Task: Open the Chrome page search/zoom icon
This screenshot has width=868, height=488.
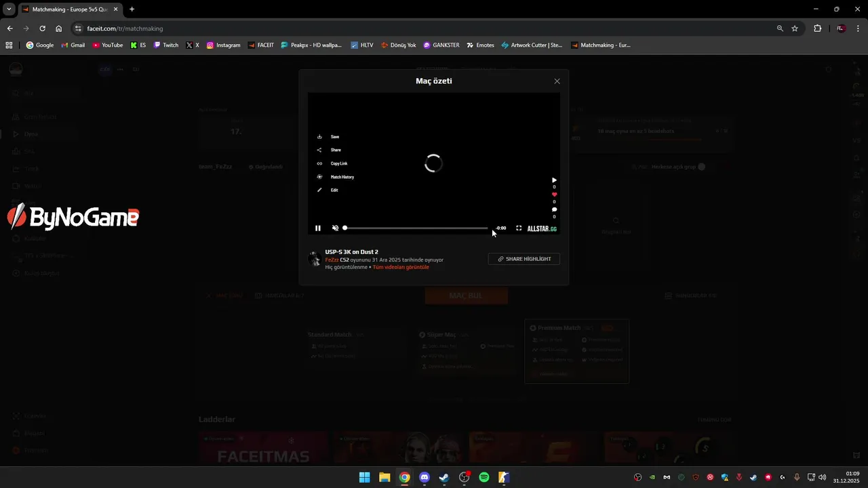Action: click(780, 28)
